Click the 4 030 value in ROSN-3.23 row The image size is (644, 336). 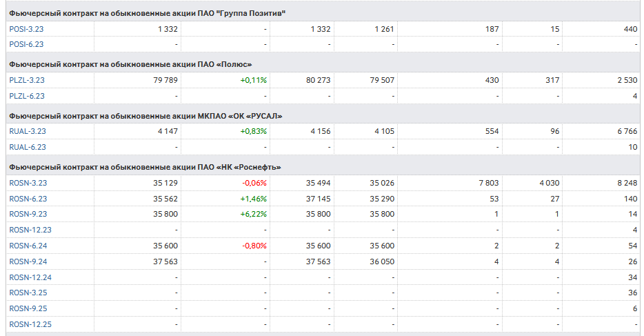(x=550, y=183)
